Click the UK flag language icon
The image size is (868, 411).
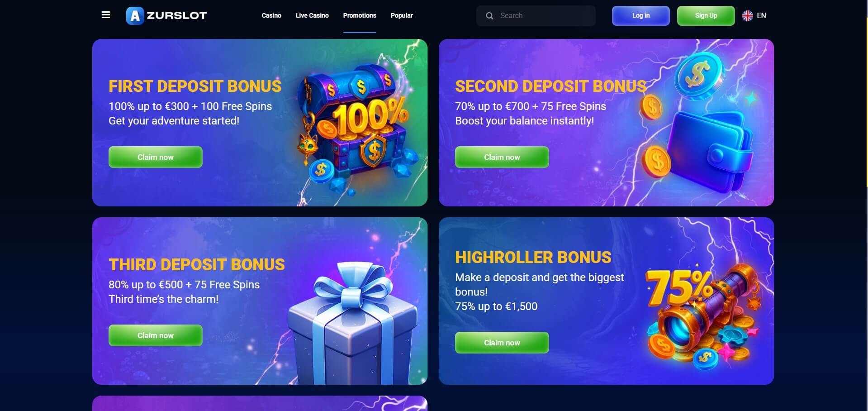click(x=748, y=16)
